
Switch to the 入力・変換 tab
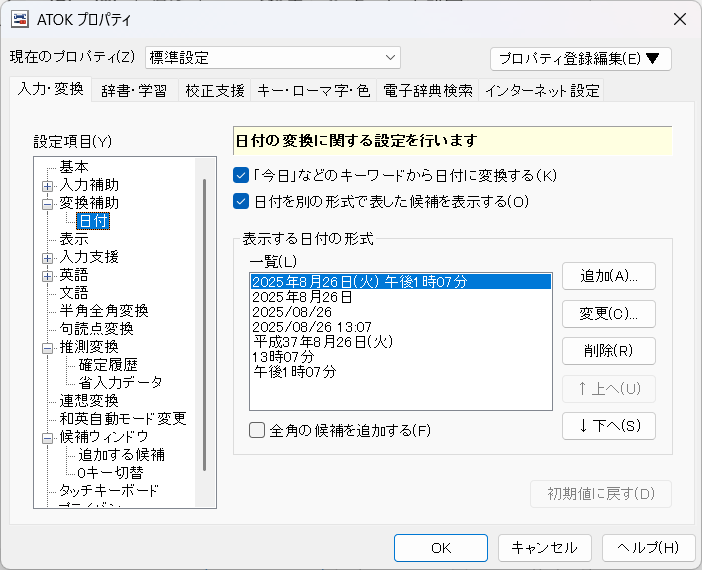pyautogui.click(x=51, y=89)
